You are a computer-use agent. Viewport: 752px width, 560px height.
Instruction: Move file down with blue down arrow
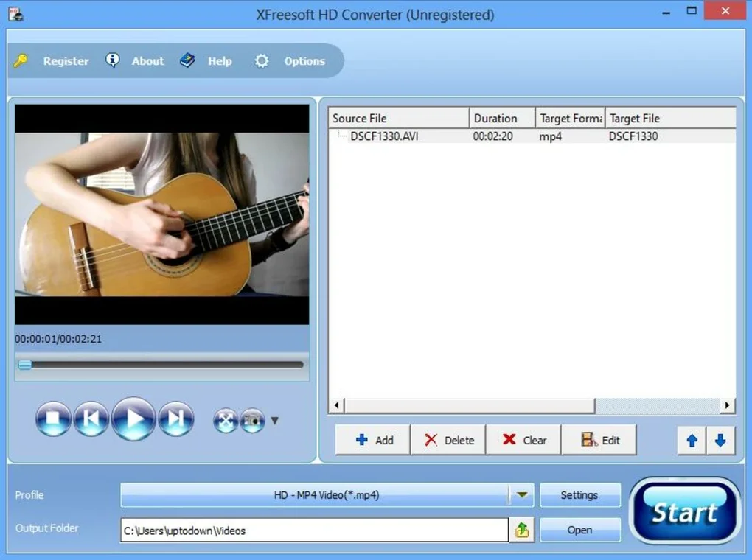tap(720, 440)
